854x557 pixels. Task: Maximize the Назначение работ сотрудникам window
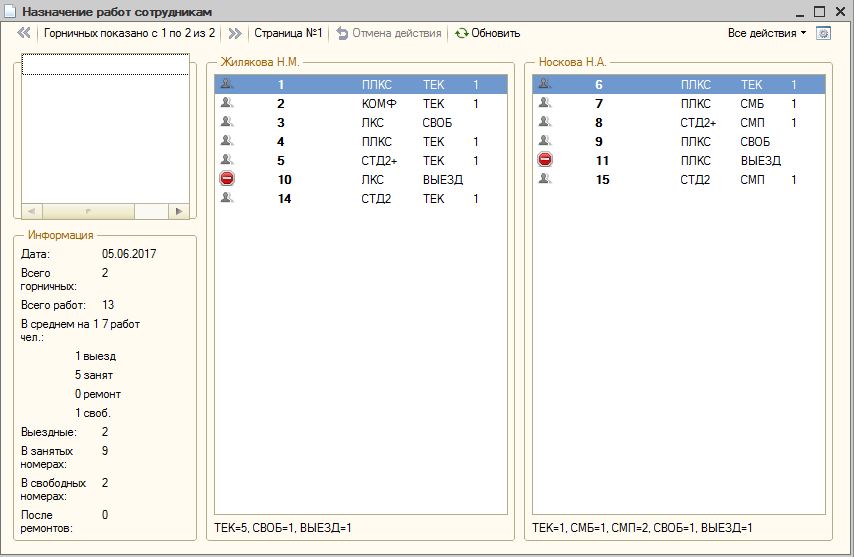820,11
